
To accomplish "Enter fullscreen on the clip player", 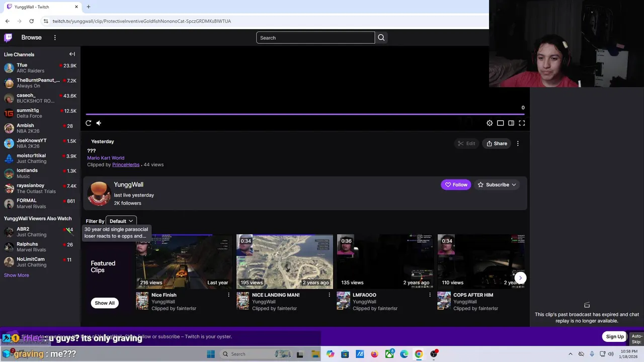I will pos(522,123).
